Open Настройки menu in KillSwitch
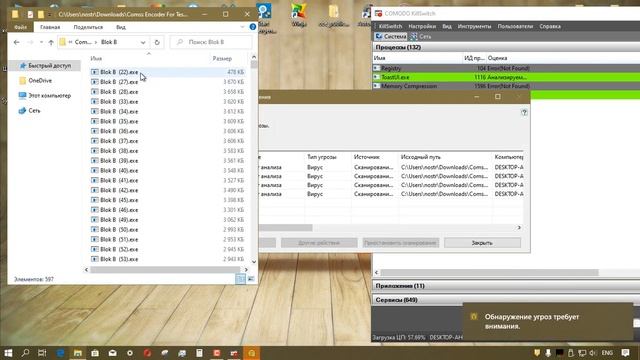 point(422,26)
